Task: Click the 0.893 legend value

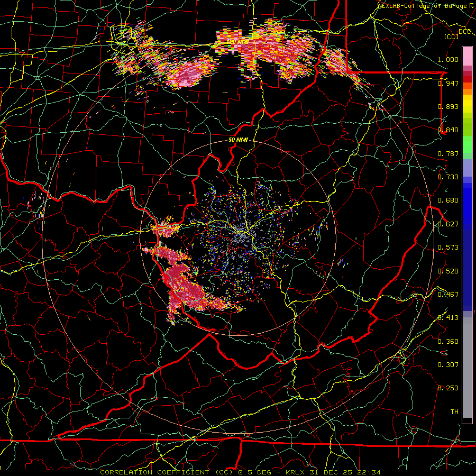Action: pos(448,106)
